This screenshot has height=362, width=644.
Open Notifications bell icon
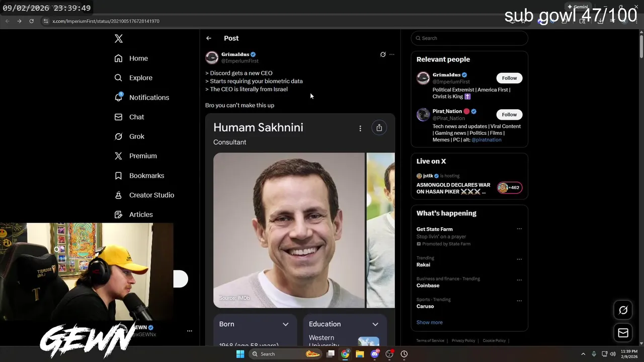click(118, 97)
